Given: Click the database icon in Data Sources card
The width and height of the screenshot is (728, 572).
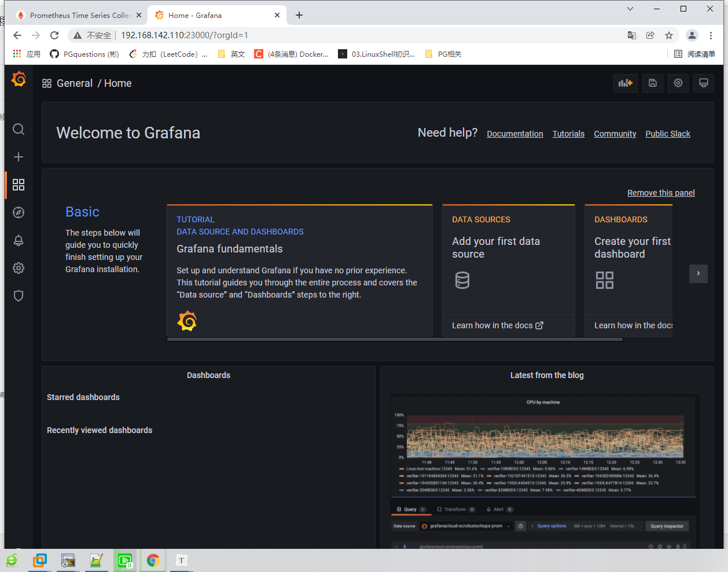Looking at the screenshot, I should pos(462,280).
